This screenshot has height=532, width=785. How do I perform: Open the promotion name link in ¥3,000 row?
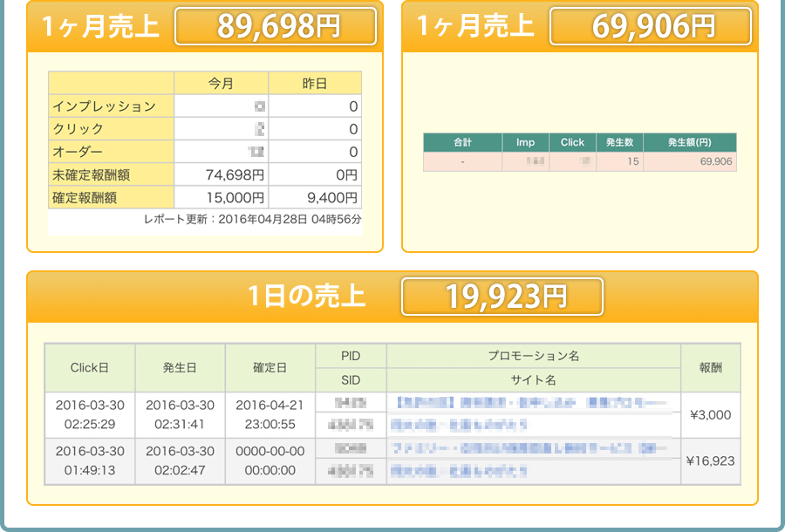[x=532, y=404]
